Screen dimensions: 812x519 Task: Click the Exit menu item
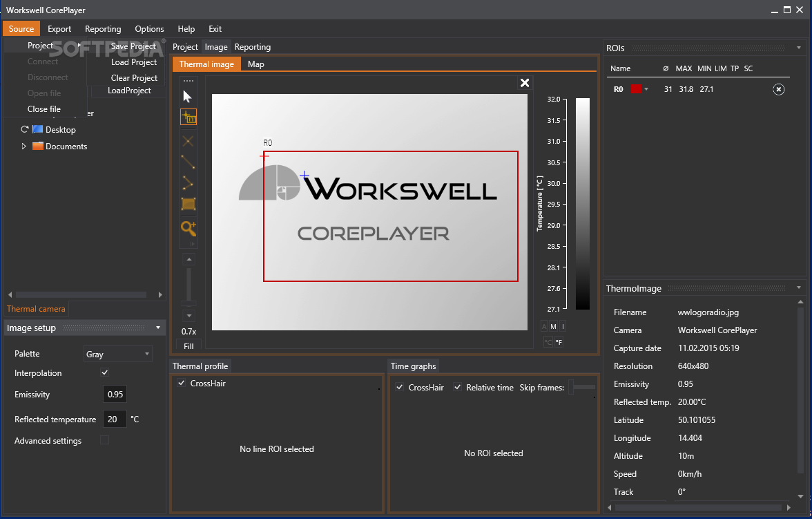[x=215, y=28]
